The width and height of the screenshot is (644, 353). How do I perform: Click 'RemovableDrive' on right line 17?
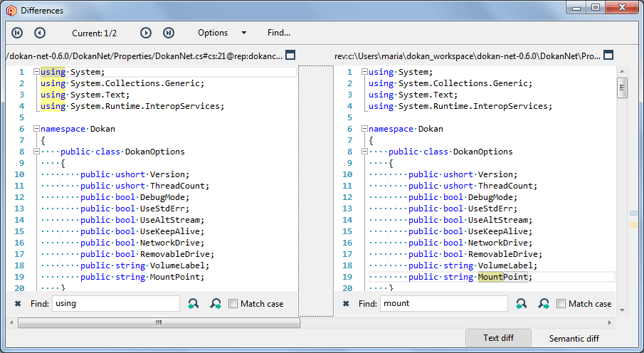pyautogui.click(x=502, y=254)
